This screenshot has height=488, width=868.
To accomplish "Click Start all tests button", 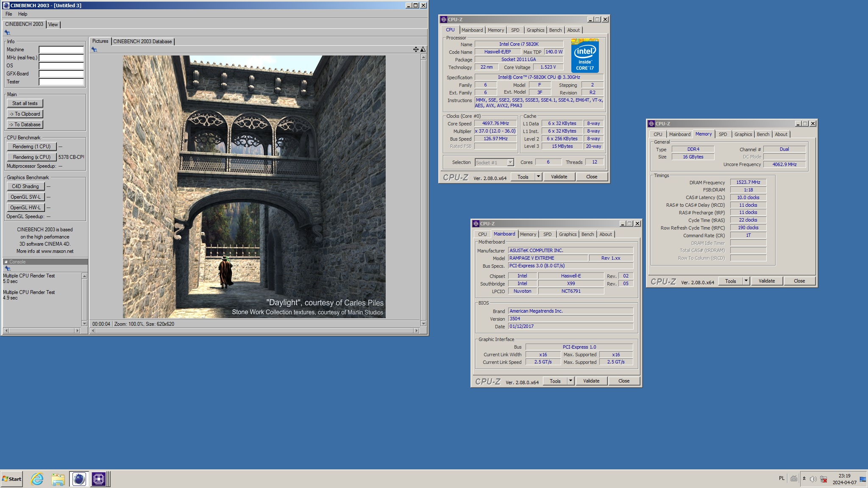I will point(25,103).
